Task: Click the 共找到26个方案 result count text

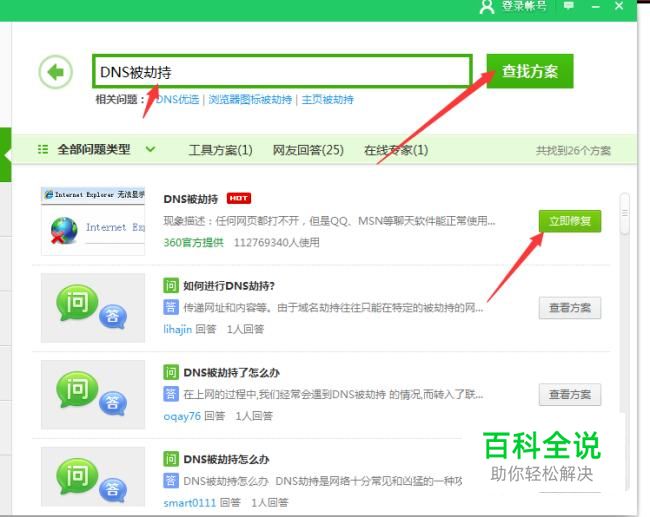Action: coord(573,150)
